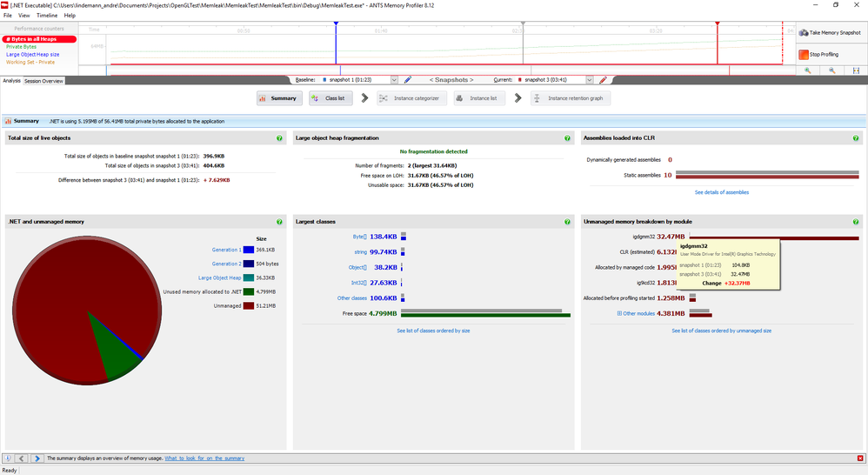Viewport: 868px width, 475px height.
Task: Click the Summary chart icon in header bar
Action: [9, 121]
